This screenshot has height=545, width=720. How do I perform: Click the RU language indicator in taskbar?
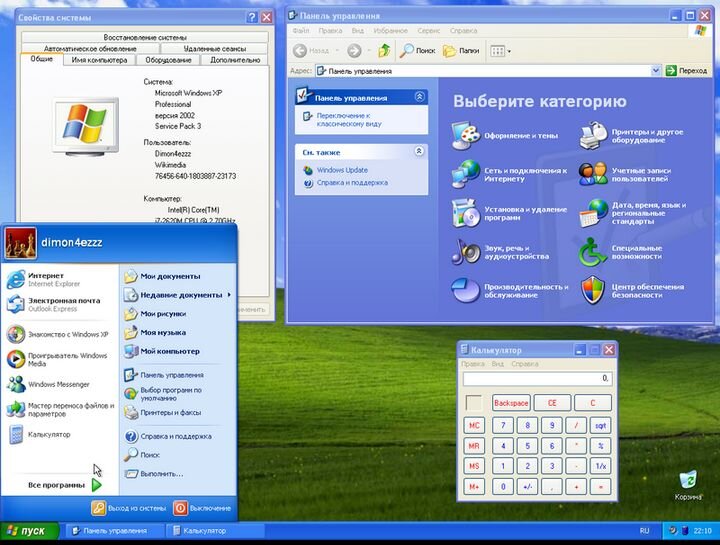click(x=644, y=531)
